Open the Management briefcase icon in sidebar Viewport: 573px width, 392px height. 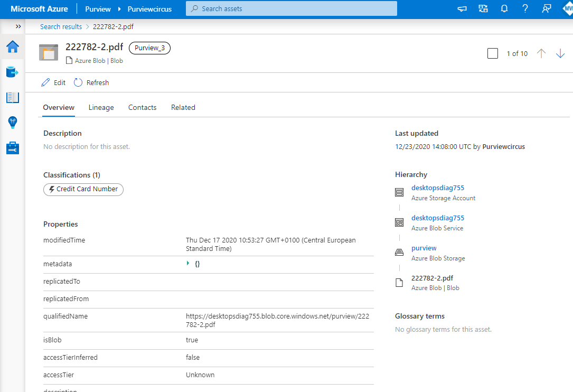(13, 148)
